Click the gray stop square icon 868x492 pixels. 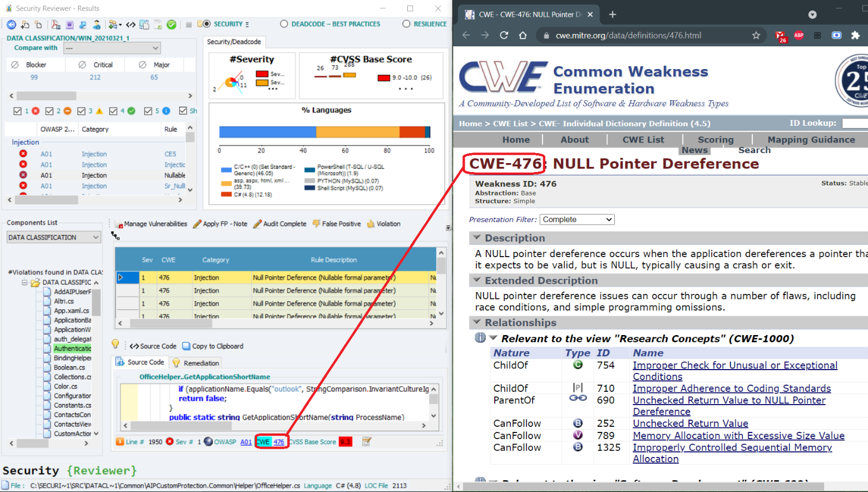point(189,24)
